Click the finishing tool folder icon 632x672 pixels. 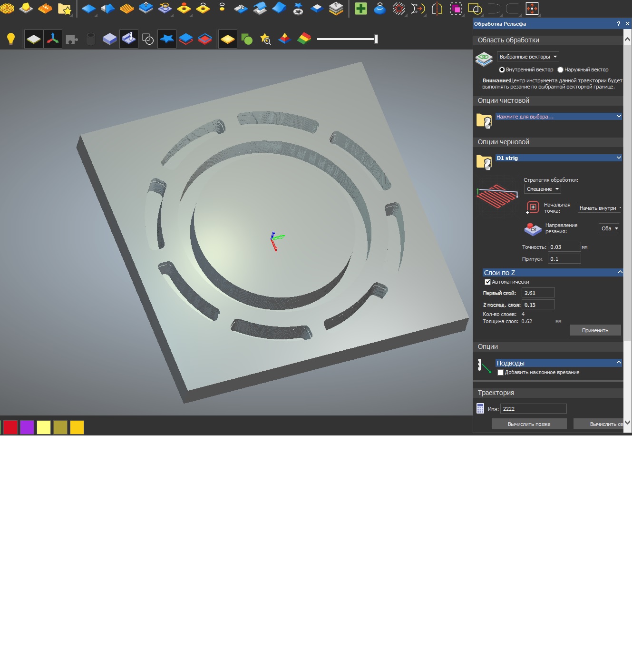[x=484, y=120]
